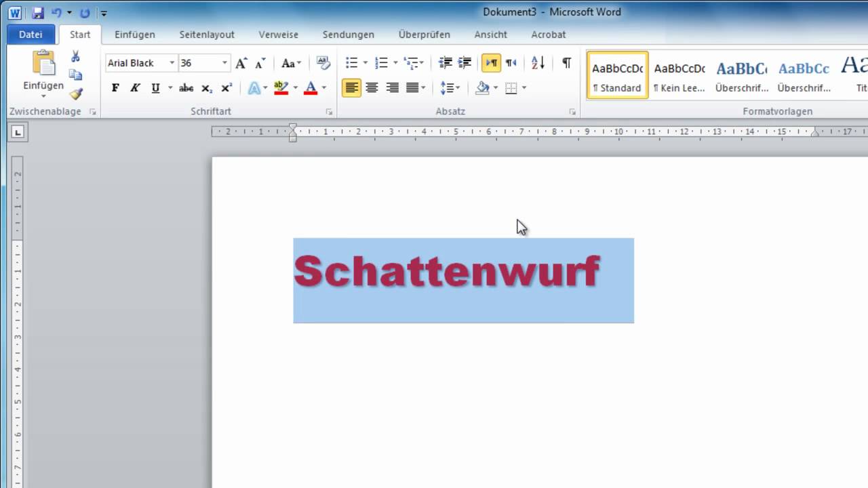The width and height of the screenshot is (868, 488).
Task: Open the Zwischenablage dialog launcher
Action: click(93, 112)
